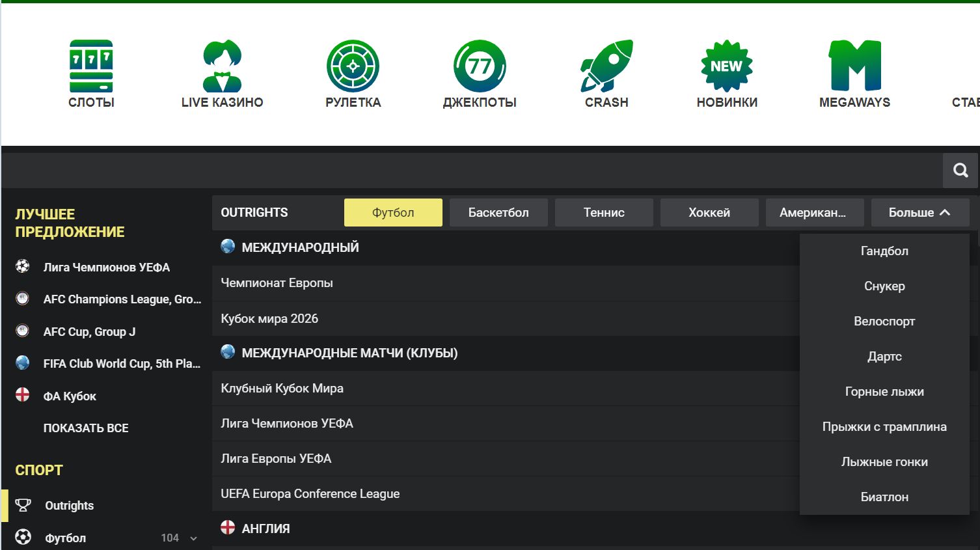The width and height of the screenshot is (980, 550).
Task: Click England flag icon next to Англия
Action: [228, 527]
